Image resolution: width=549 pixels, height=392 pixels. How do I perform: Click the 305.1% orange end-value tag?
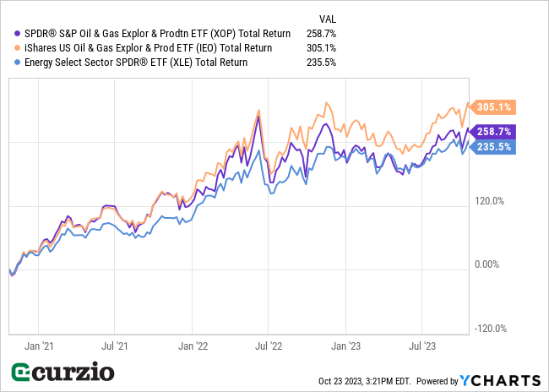495,107
